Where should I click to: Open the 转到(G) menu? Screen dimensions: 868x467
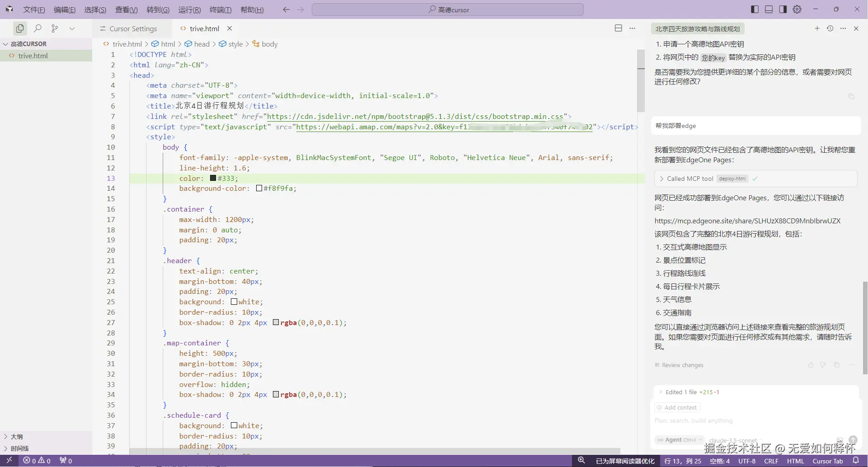click(x=158, y=9)
